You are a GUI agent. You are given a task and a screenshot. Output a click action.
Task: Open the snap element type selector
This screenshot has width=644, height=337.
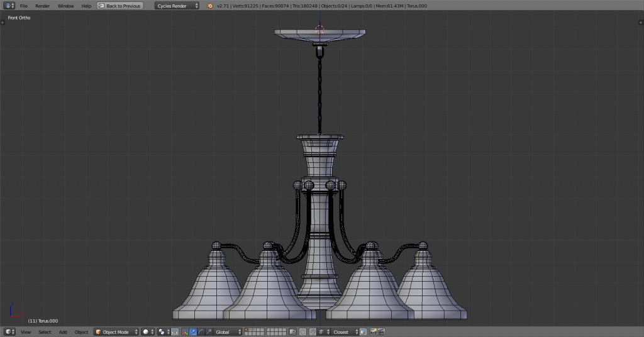tap(324, 332)
